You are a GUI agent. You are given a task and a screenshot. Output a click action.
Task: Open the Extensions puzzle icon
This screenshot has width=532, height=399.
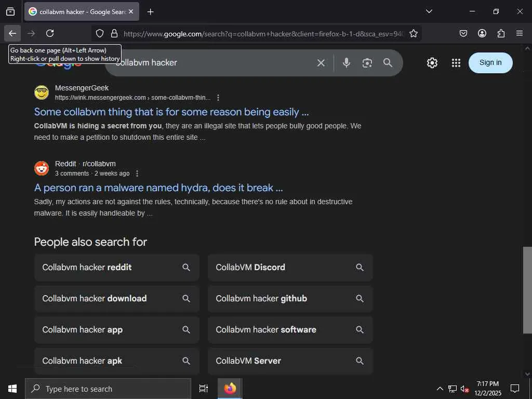[501, 33]
